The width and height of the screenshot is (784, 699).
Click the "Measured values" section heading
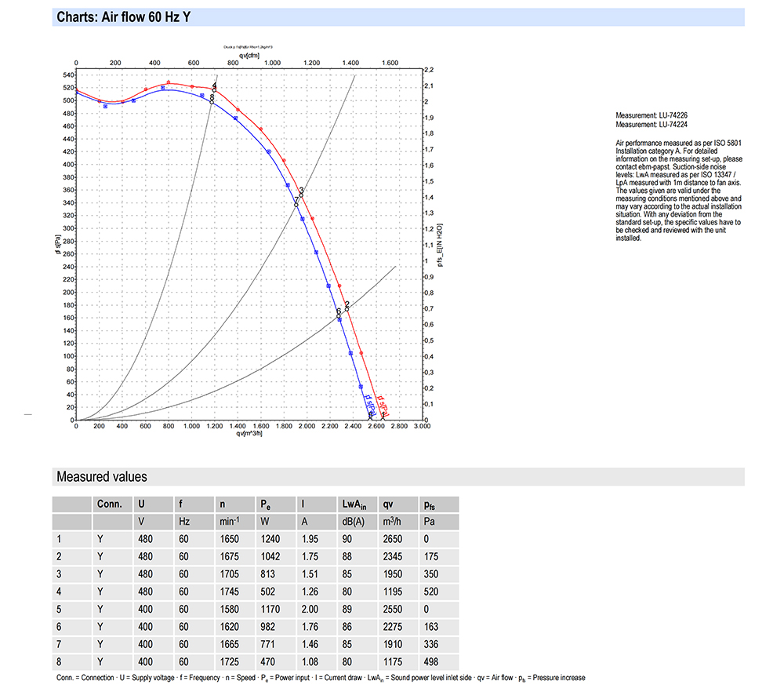101,477
